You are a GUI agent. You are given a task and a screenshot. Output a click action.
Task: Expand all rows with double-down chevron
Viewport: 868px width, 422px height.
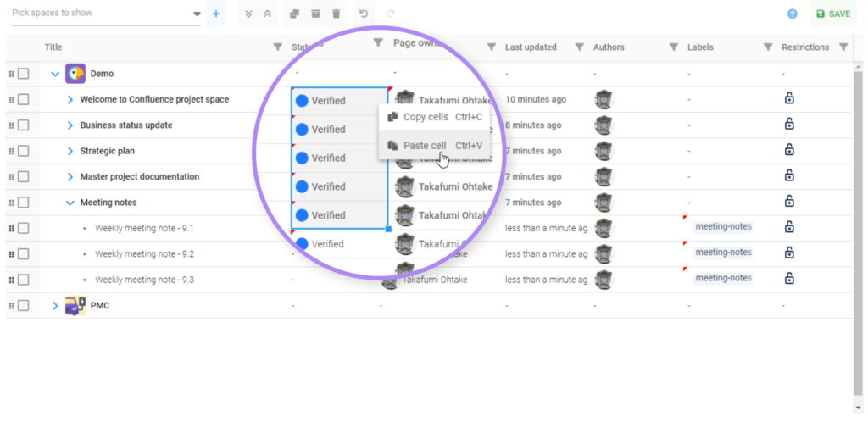coord(248,14)
